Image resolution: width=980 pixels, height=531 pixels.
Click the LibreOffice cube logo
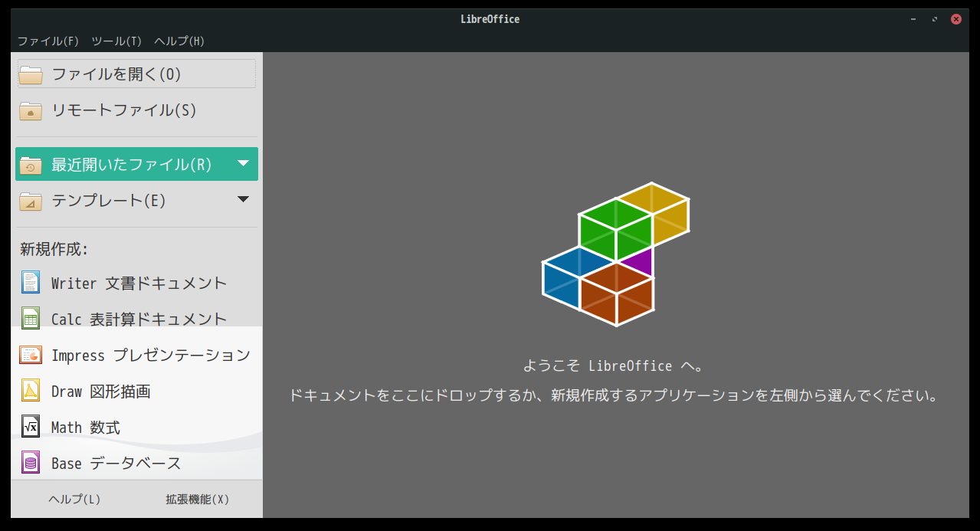(x=615, y=254)
